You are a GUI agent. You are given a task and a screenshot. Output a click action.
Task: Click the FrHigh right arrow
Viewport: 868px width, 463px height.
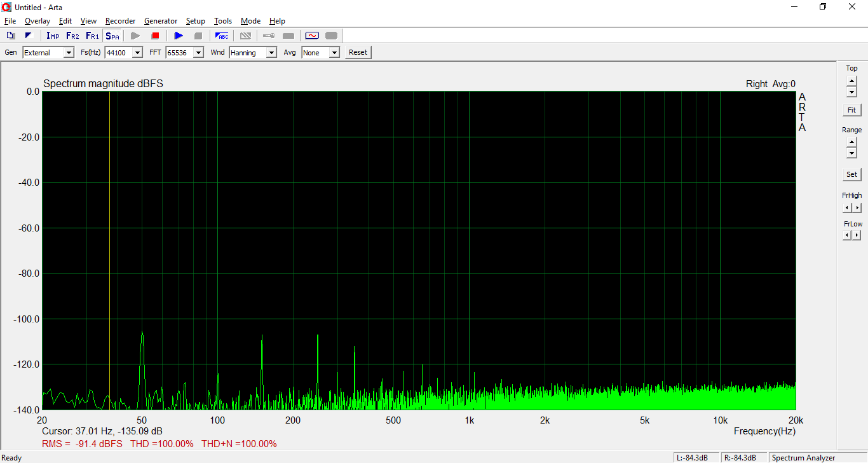pyautogui.click(x=857, y=207)
